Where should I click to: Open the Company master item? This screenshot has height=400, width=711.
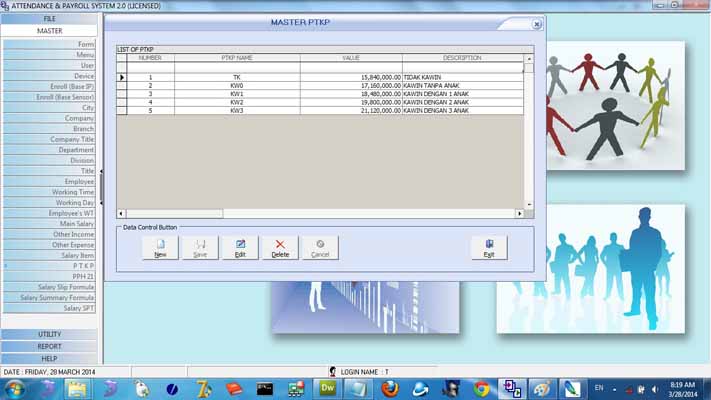(49, 118)
